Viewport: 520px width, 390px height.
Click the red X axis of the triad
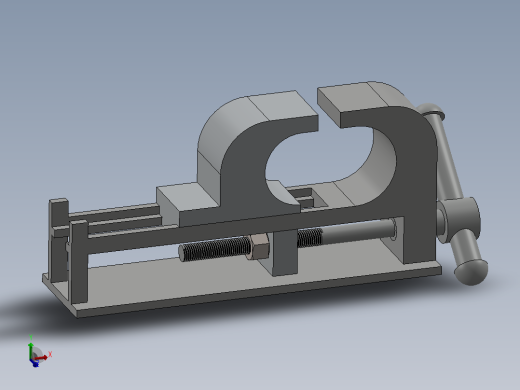42,358
